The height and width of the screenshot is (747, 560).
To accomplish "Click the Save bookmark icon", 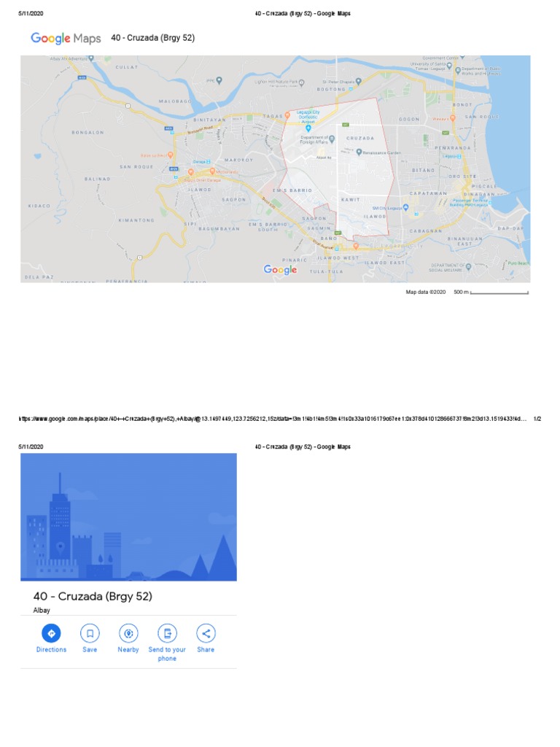I will pyautogui.click(x=90, y=633).
